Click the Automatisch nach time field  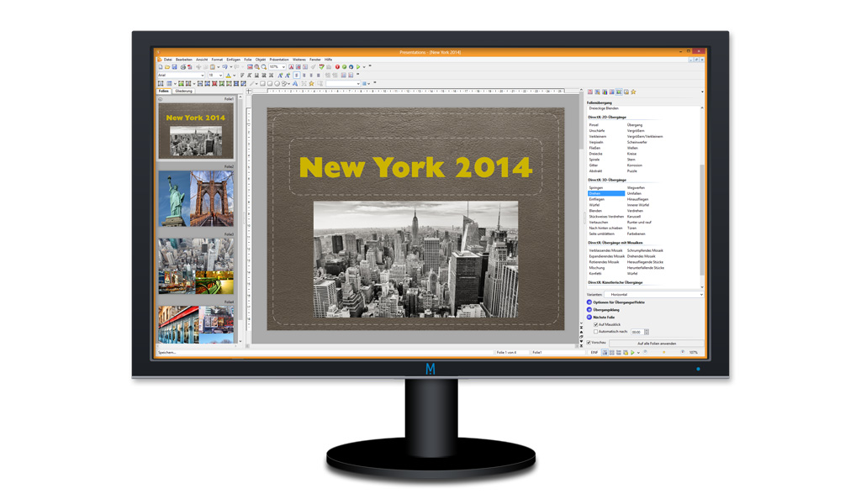pyautogui.click(x=637, y=332)
